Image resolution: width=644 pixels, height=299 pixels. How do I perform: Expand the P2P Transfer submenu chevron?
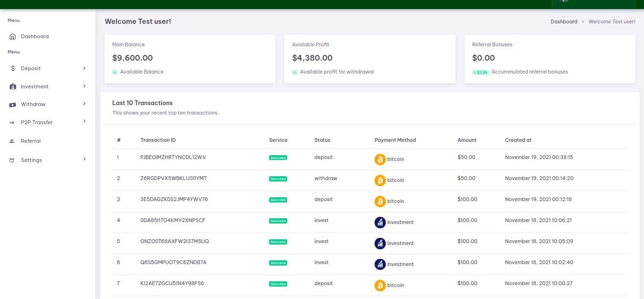click(84, 121)
